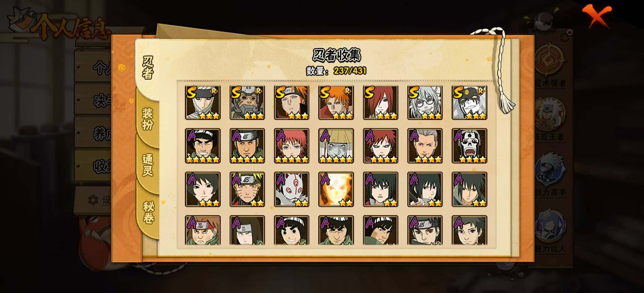644x293 pixels.
Task: Open the 秘卷 tab
Action: pos(148,213)
